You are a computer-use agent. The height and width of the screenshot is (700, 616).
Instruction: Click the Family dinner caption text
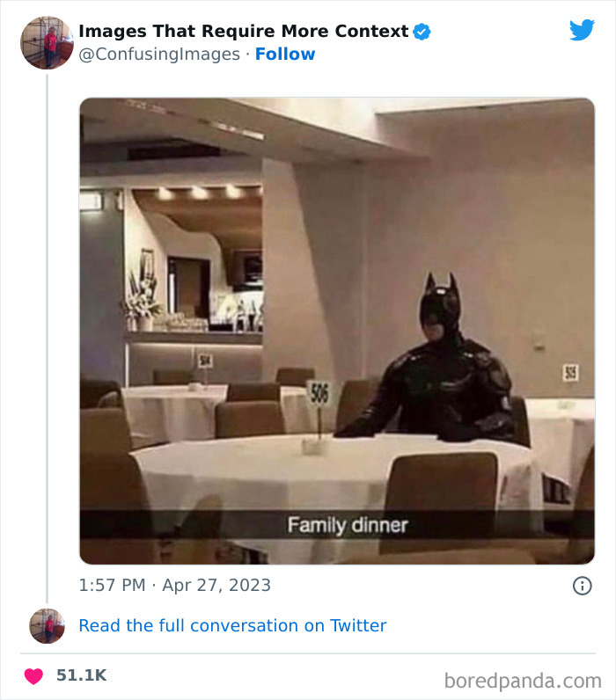pos(347,526)
